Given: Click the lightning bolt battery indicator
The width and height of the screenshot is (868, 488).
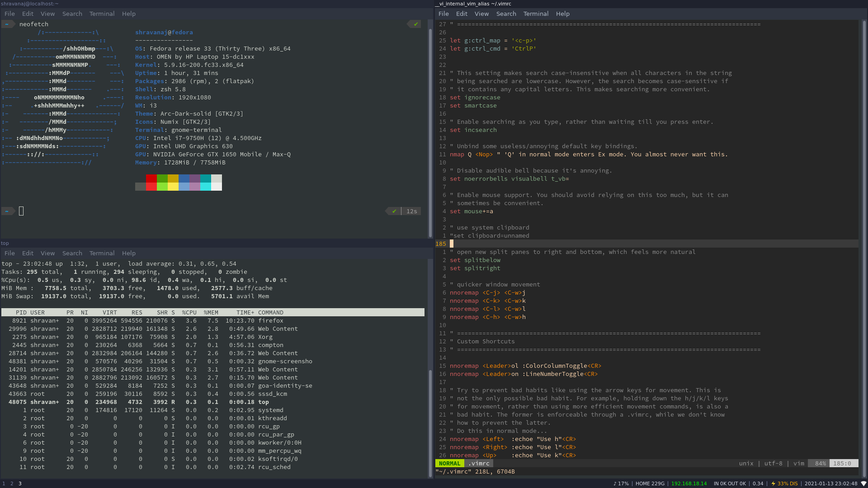Looking at the screenshot, I should (x=784, y=483).
